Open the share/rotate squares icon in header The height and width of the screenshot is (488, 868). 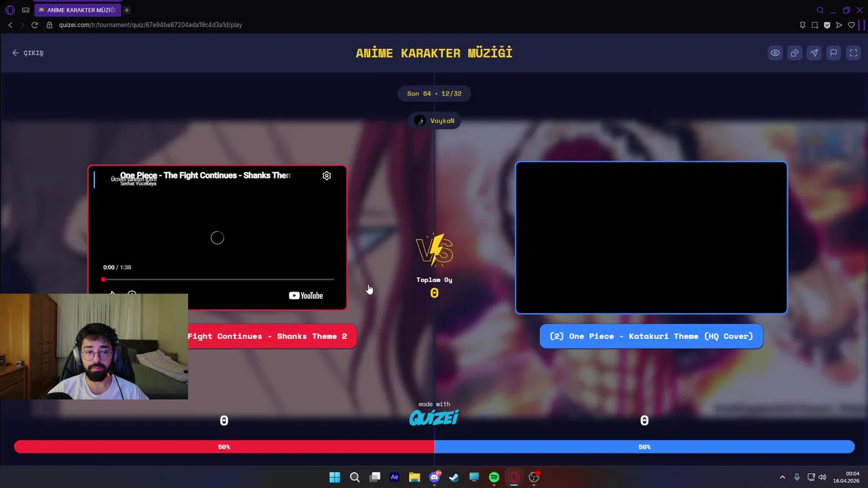click(795, 53)
